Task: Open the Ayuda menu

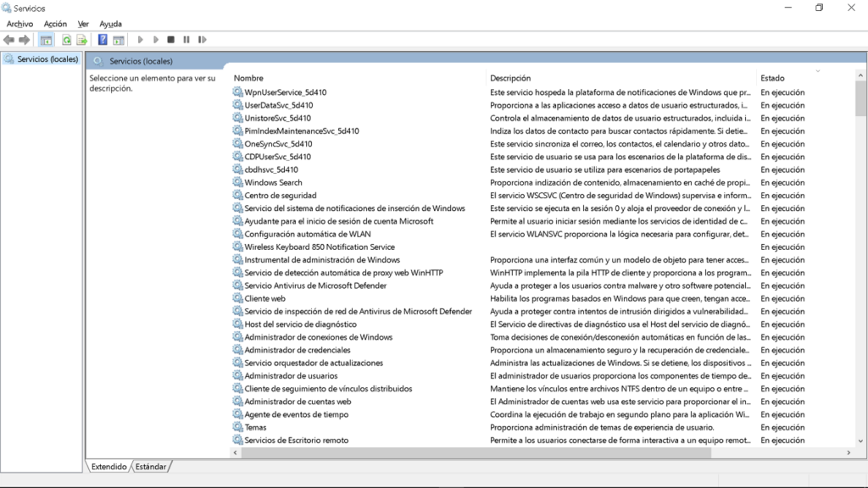Action: [111, 24]
